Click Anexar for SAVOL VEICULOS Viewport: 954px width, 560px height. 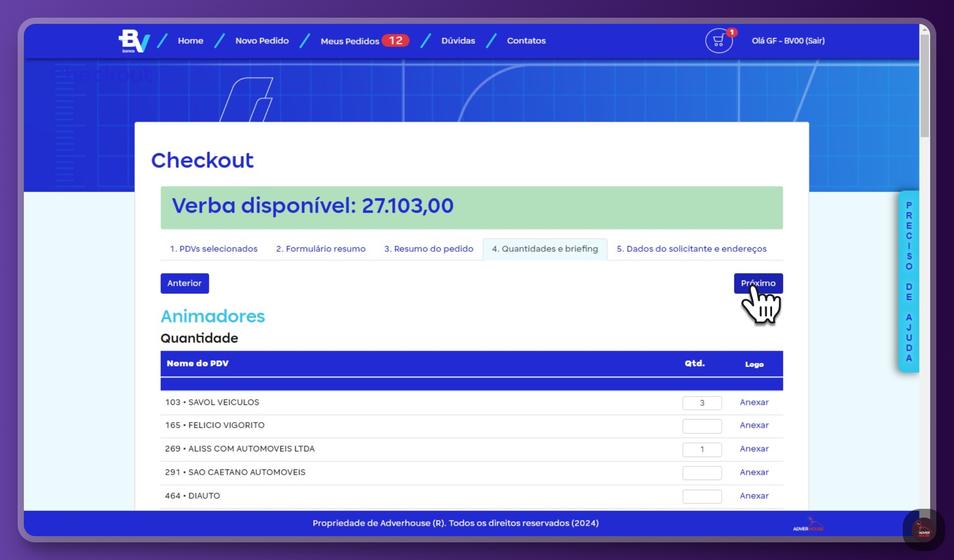click(x=754, y=402)
